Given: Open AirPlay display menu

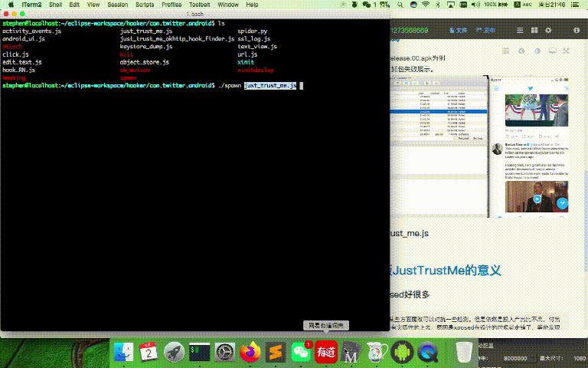Looking at the screenshot, I should [x=451, y=5].
